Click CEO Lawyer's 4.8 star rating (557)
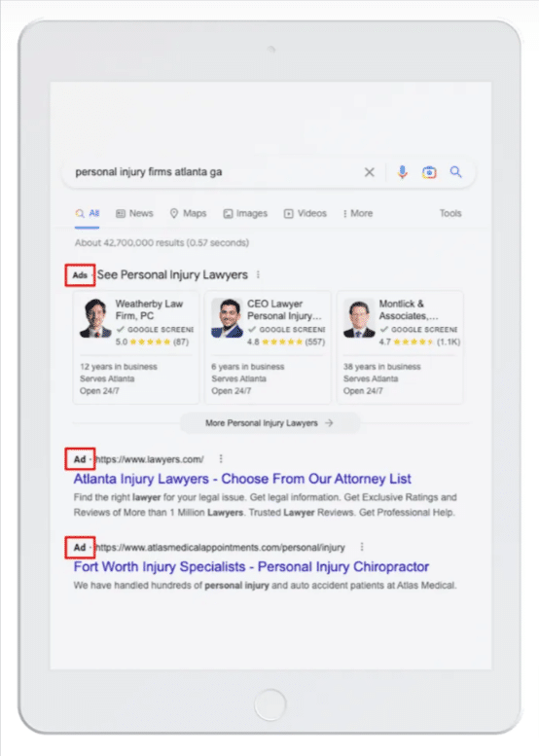 tap(286, 342)
